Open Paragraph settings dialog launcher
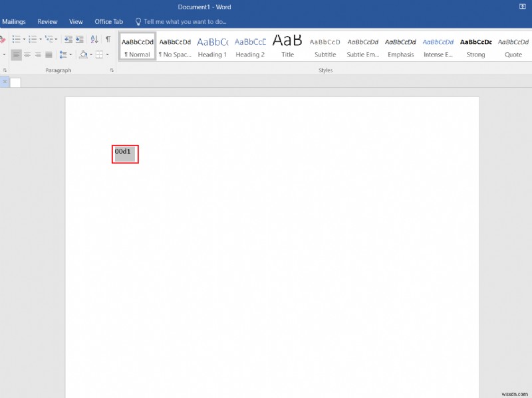 [112, 70]
